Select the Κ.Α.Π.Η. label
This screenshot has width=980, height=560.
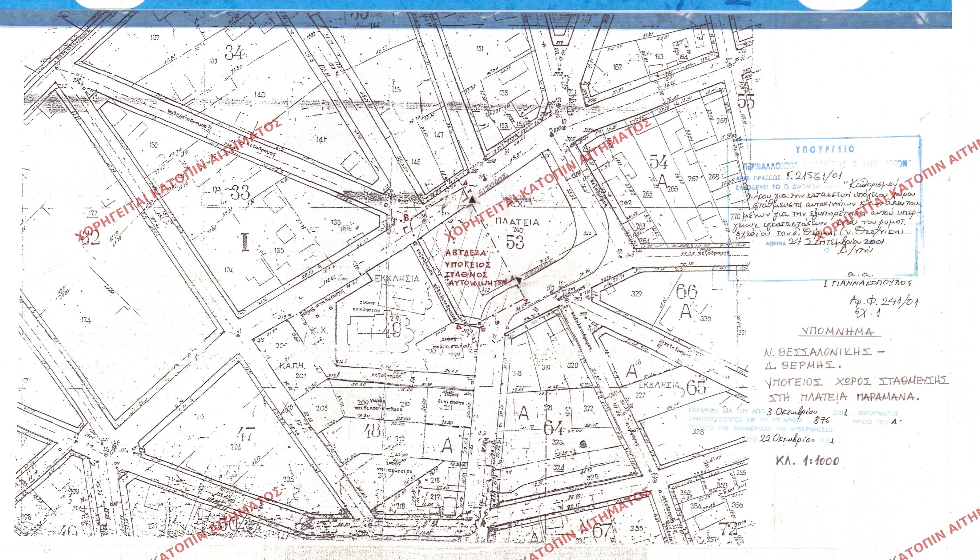point(293,366)
